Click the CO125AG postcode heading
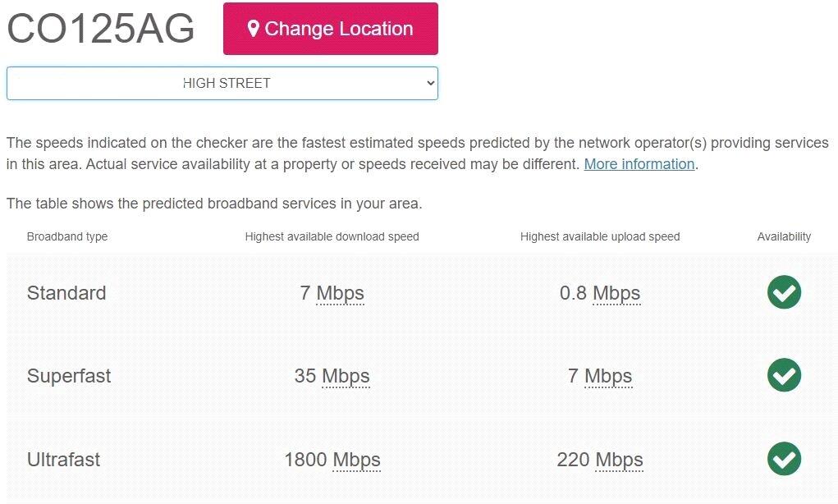 tap(101, 29)
